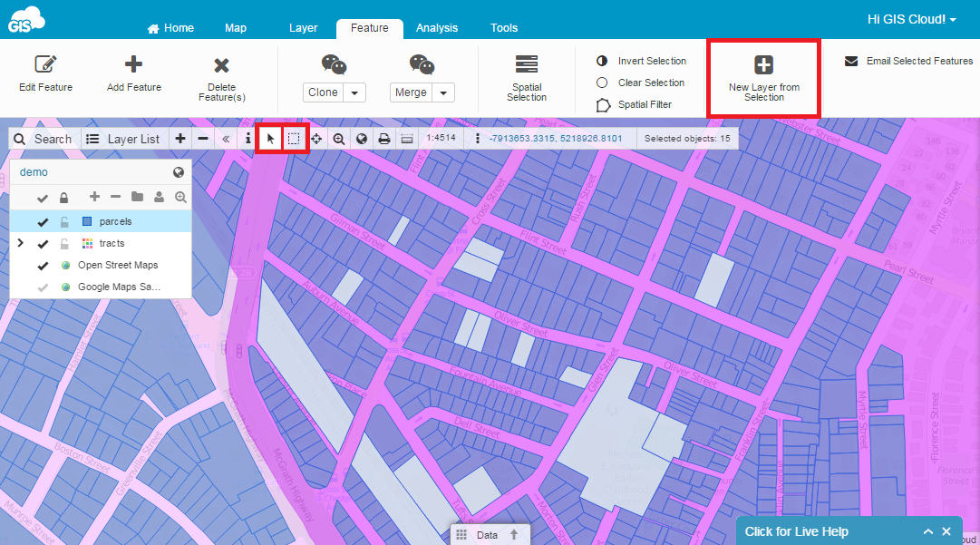Expand the tracts layer tree
980x545 pixels.
point(20,243)
